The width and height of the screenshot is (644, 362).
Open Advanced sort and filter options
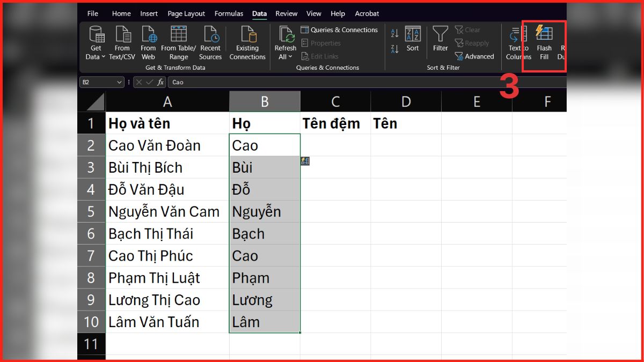coord(475,56)
